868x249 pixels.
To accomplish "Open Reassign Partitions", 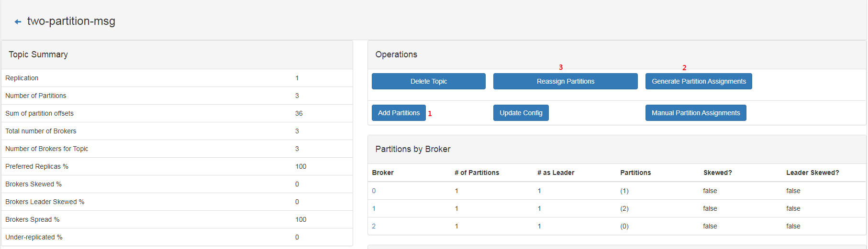I will [x=565, y=81].
